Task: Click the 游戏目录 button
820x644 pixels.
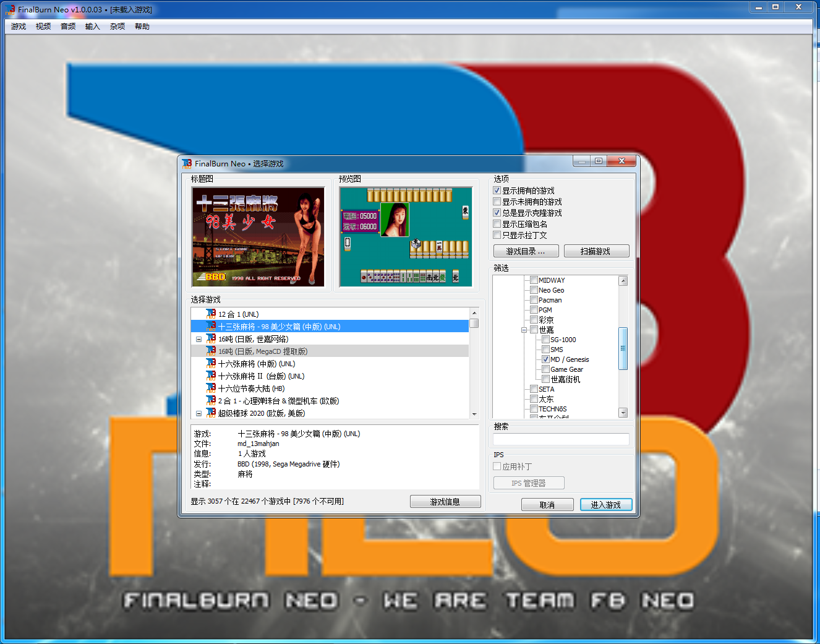Action: (526, 251)
